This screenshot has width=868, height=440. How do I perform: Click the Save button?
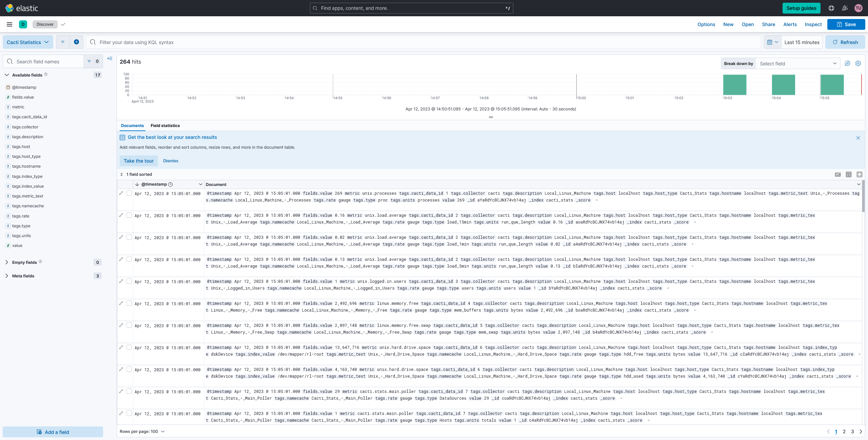tap(846, 24)
